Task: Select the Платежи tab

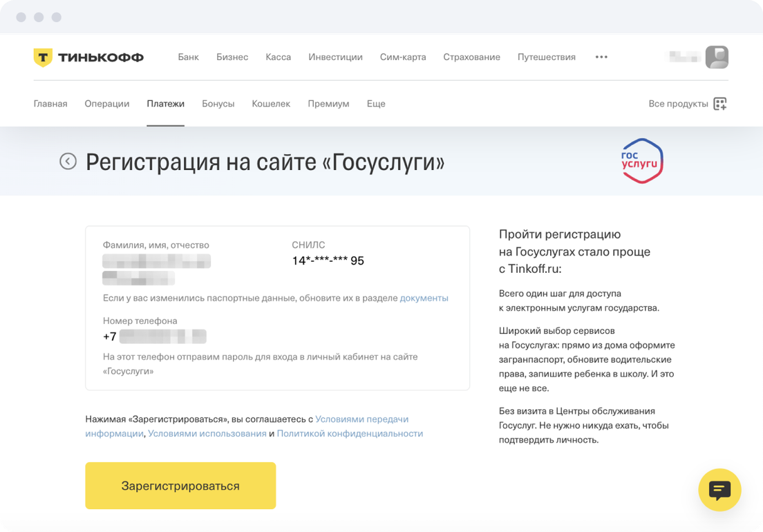Action: [x=165, y=104]
